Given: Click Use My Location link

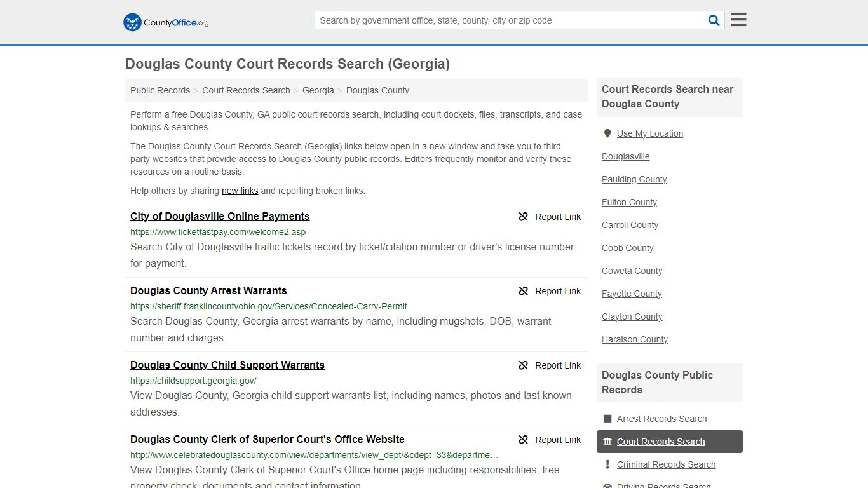Looking at the screenshot, I should (x=650, y=133).
